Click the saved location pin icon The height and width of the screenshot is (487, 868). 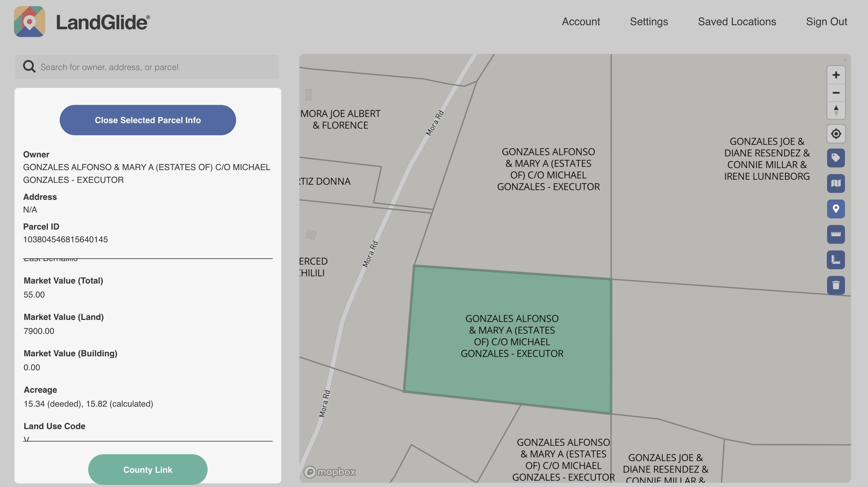(836, 208)
